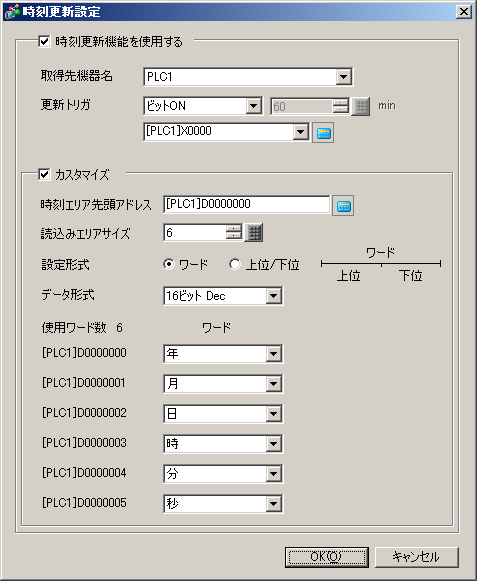Close the 時刻更新設定 dialog
This screenshot has height=581, width=477.
point(464,11)
